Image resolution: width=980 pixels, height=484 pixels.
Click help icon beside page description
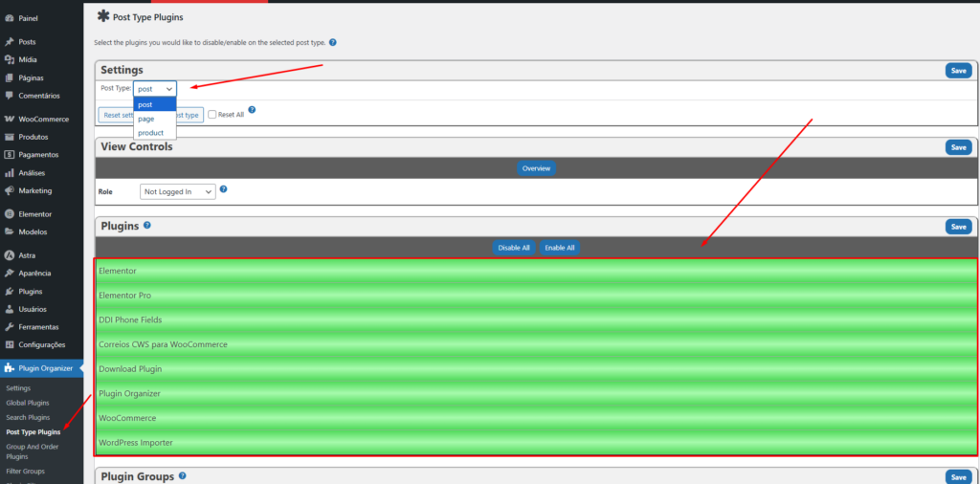(333, 42)
